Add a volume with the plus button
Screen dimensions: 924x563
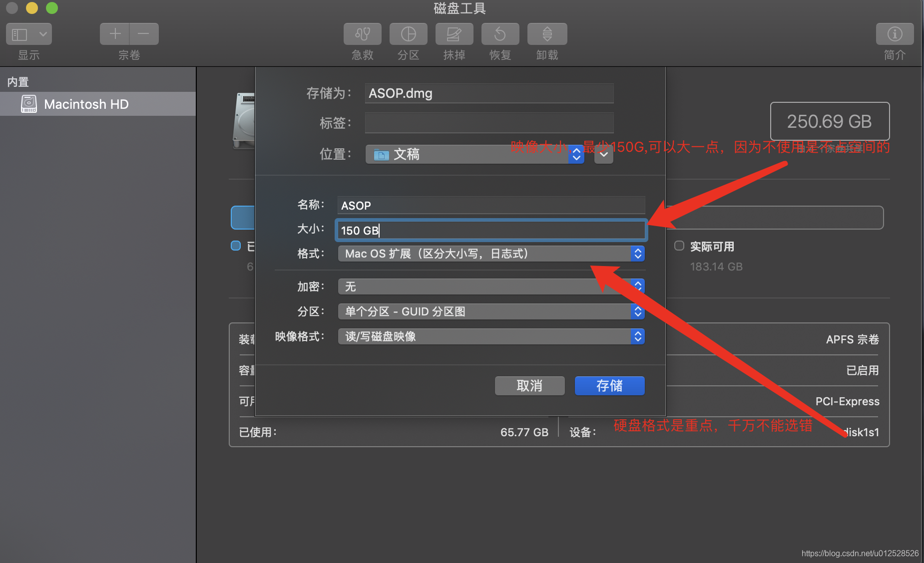point(115,34)
